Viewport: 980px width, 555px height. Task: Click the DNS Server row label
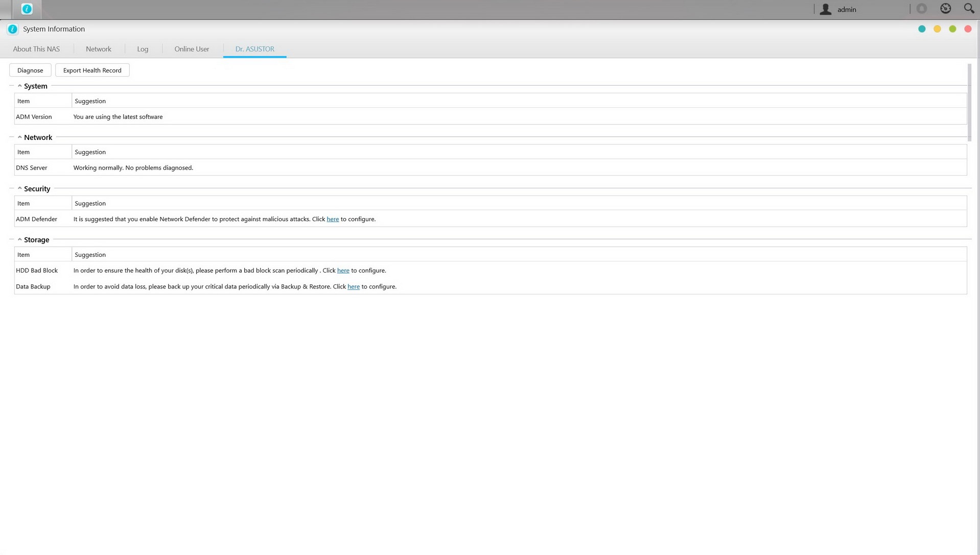point(32,168)
